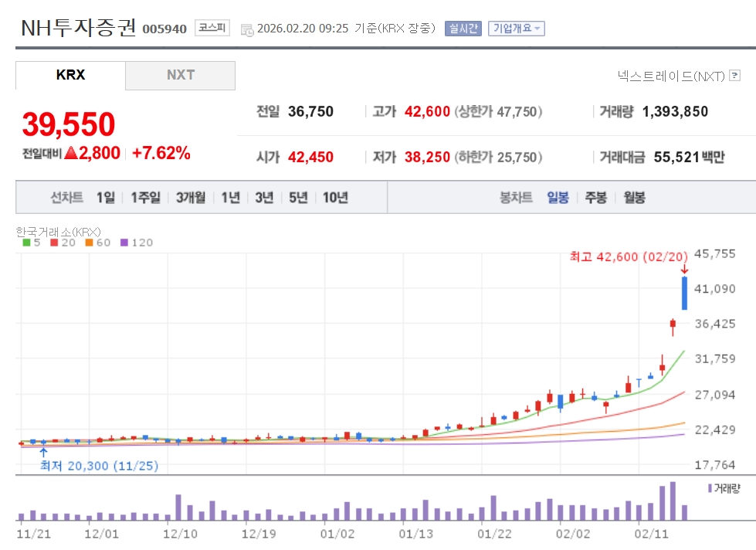Open the 넥스트레이드(NXT) help icon

(735, 75)
